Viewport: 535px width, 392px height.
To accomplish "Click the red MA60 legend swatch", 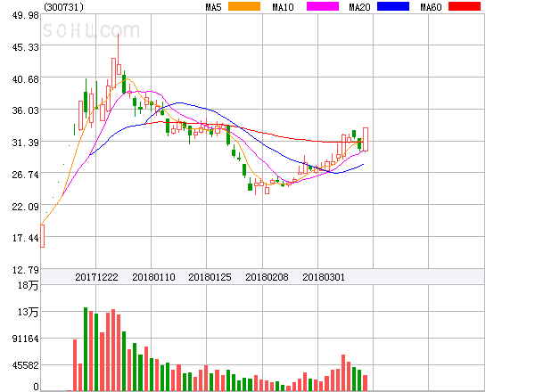I will (465, 6).
